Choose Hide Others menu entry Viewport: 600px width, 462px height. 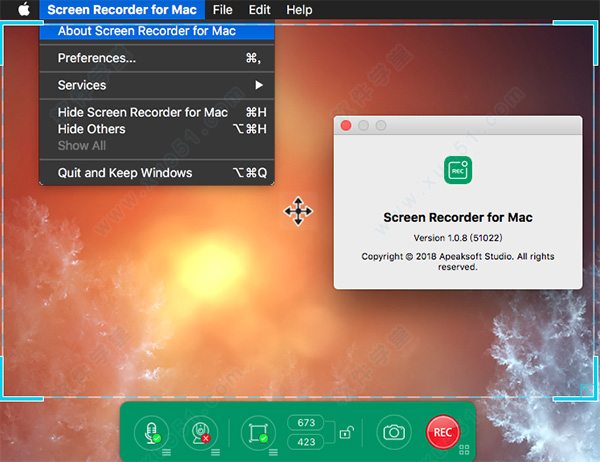point(157,129)
